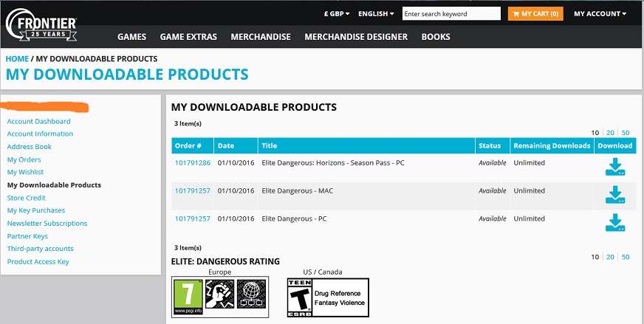Show 20 items per page, bottom pager
644x324 pixels.
(610, 257)
